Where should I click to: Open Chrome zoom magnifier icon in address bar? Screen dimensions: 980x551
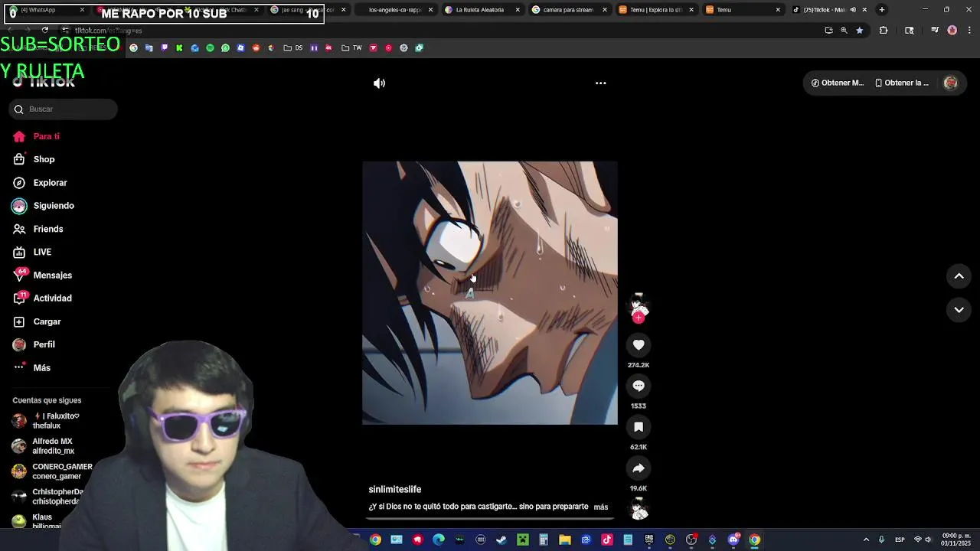[844, 31]
